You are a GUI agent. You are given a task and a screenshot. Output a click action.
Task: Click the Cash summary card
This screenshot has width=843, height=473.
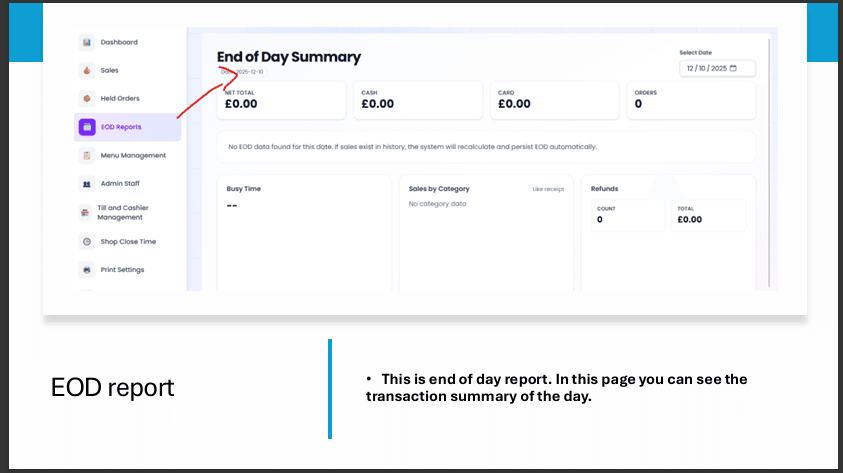click(417, 100)
